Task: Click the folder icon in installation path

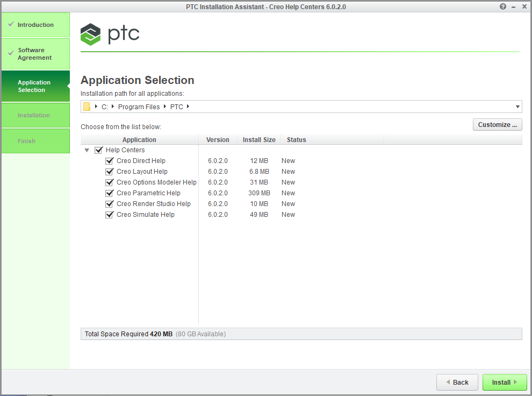Action: [x=87, y=107]
